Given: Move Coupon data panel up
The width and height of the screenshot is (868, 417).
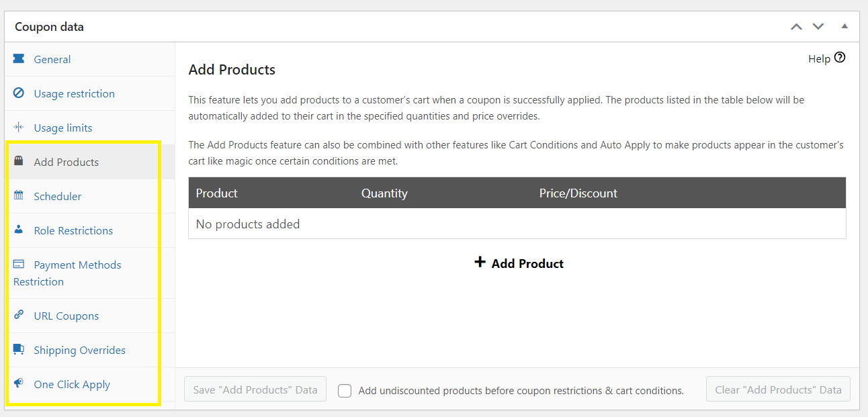Looking at the screenshot, I should (x=796, y=27).
